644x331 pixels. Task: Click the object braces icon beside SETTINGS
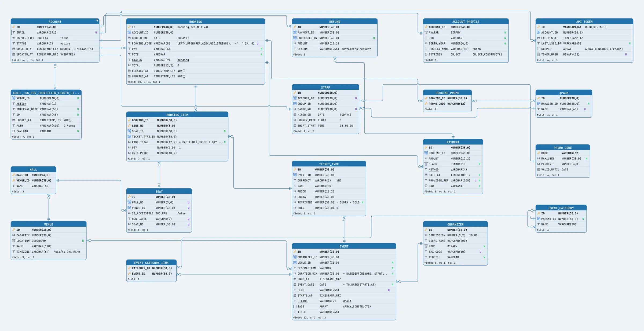pos(426,54)
